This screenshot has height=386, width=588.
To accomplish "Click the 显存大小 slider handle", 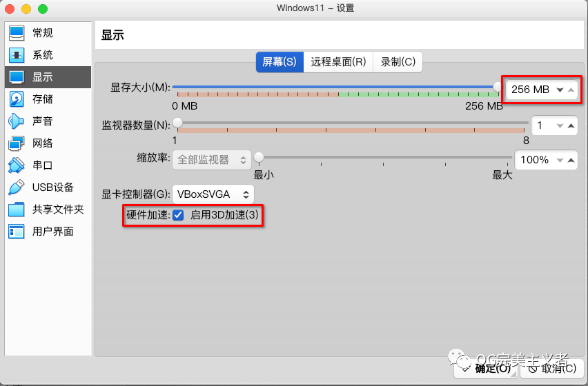I will (498, 87).
